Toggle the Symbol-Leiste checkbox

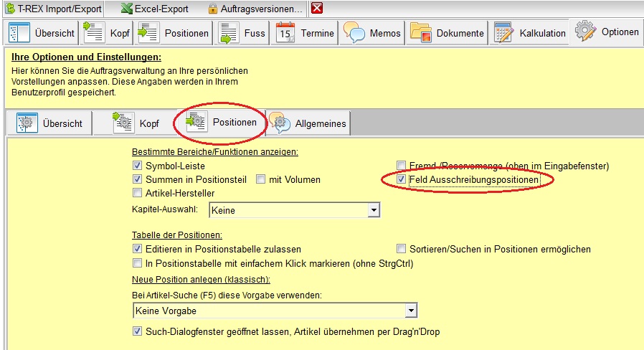(137, 166)
